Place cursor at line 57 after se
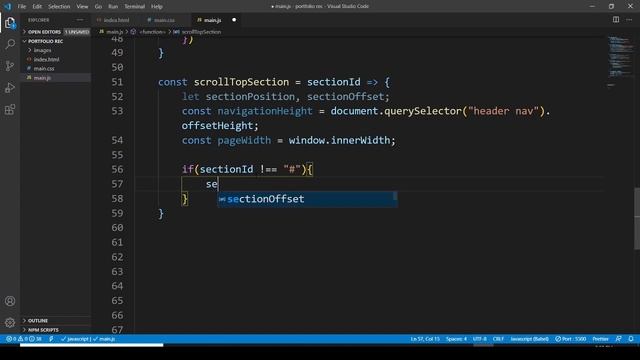The width and height of the screenshot is (640, 360). point(218,184)
